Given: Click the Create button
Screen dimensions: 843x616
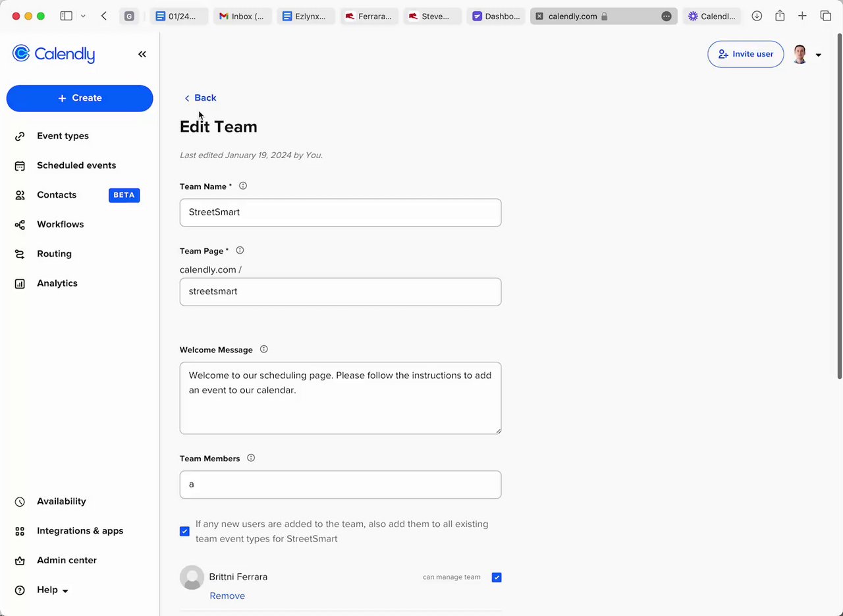Looking at the screenshot, I should point(80,98).
